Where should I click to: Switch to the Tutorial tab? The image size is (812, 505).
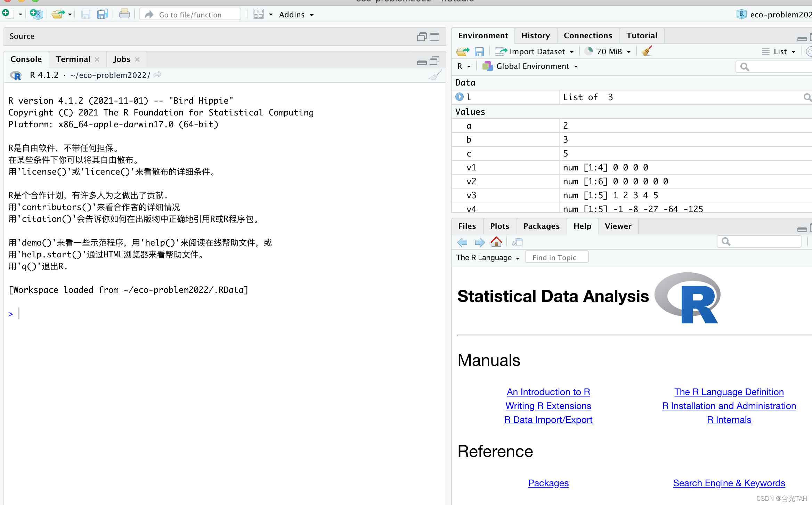[x=642, y=35]
